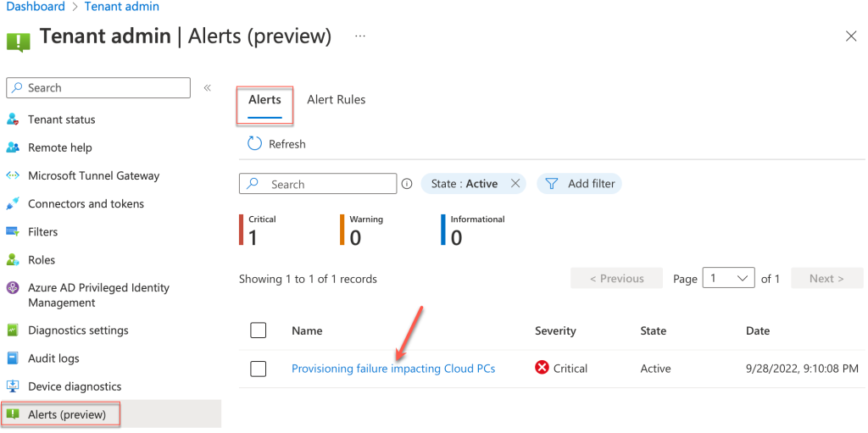The image size is (868, 433).
Task: Click the Add filter funnel icon
Action: [x=551, y=184]
